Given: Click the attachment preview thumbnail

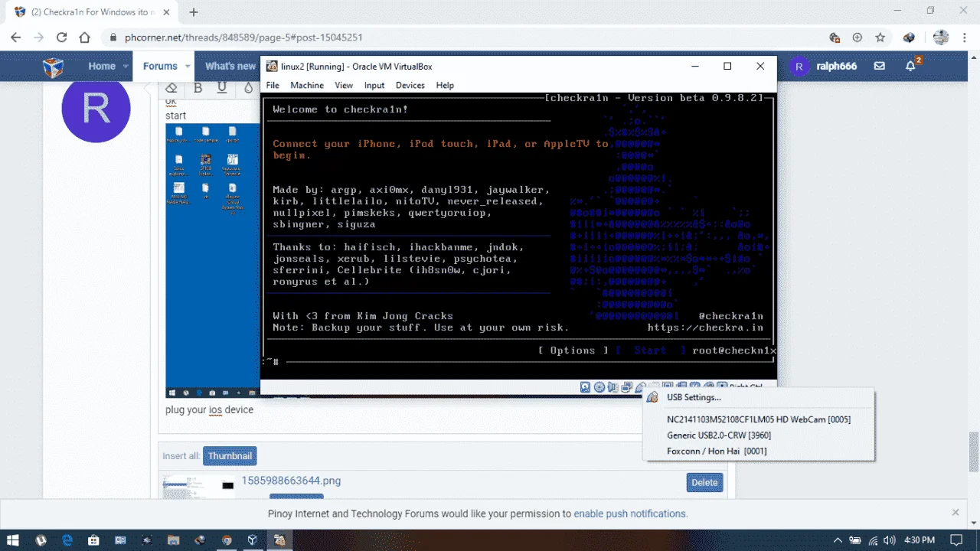Looking at the screenshot, I should click(198, 485).
